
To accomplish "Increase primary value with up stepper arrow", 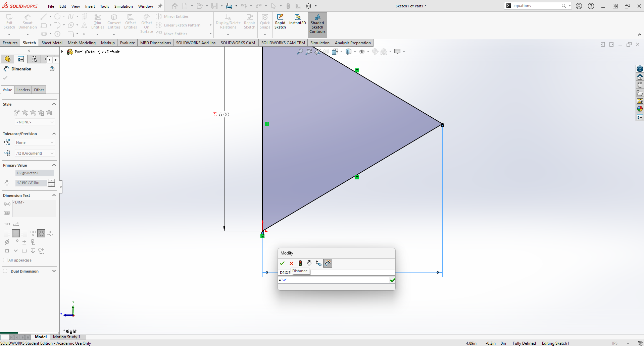I will [51, 181].
